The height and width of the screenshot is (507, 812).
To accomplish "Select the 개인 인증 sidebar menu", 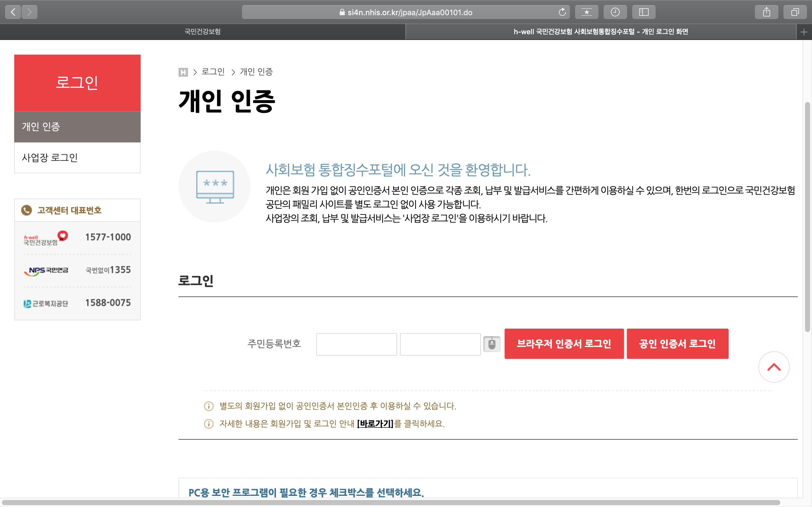I will coord(77,127).
